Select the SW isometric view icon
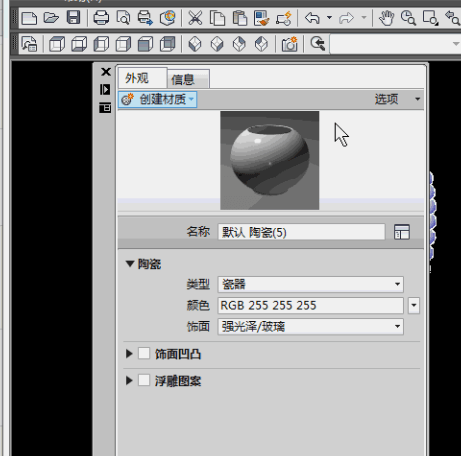 pos(195,44)
